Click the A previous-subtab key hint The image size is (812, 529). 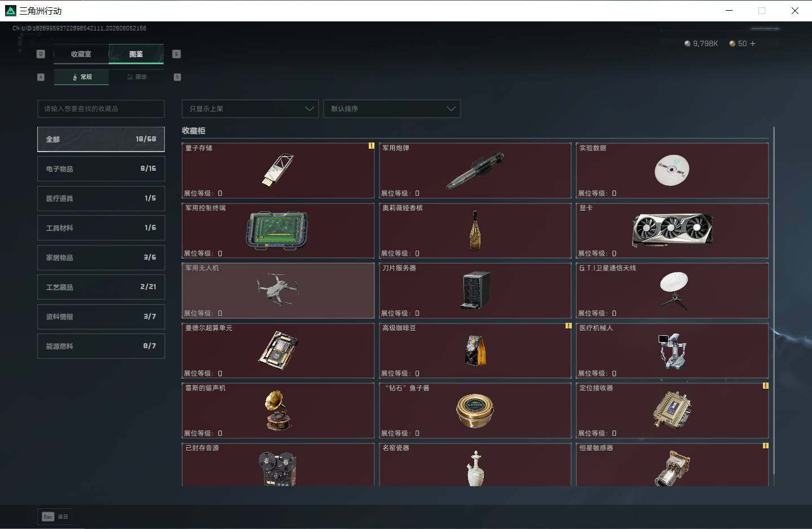[41, 77]
